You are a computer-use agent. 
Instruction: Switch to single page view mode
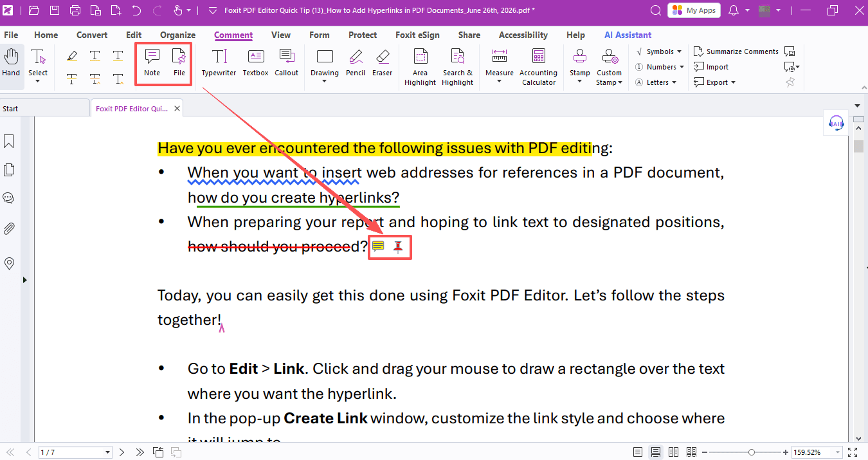click(637, 452)
